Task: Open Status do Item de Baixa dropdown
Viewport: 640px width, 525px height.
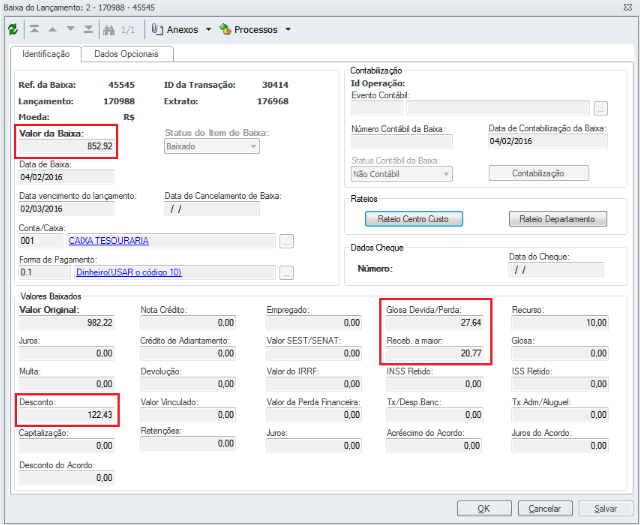Action: (212, 146)
